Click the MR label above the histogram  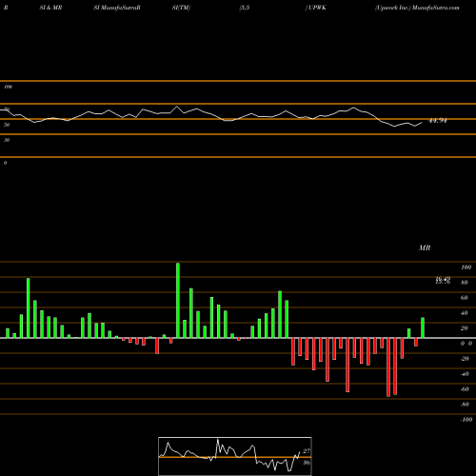click(425, 248)
